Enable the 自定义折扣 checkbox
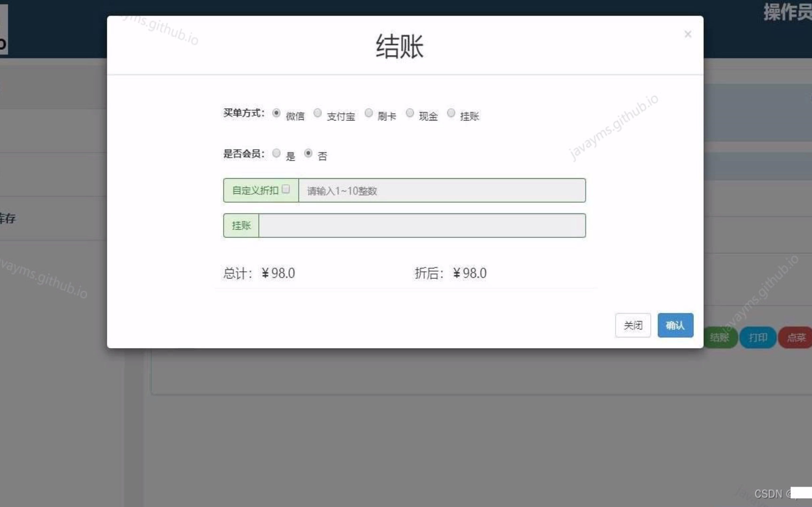The image size is (812, 507). 286,189
